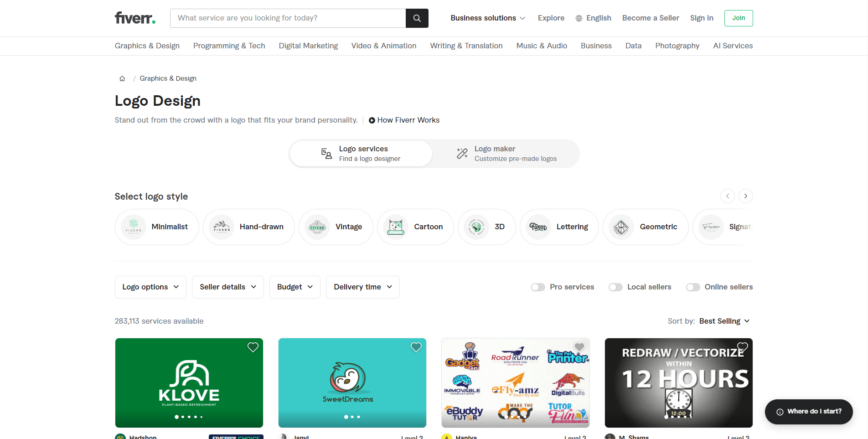
Task: Open the Budget filter dropdown
Action: pyautogui.click(x=294, y=287)
